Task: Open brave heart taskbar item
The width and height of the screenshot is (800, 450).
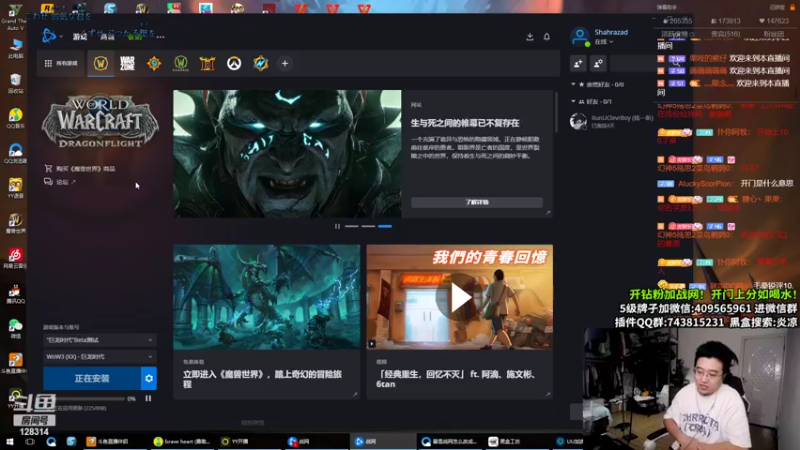Action: 182,441
